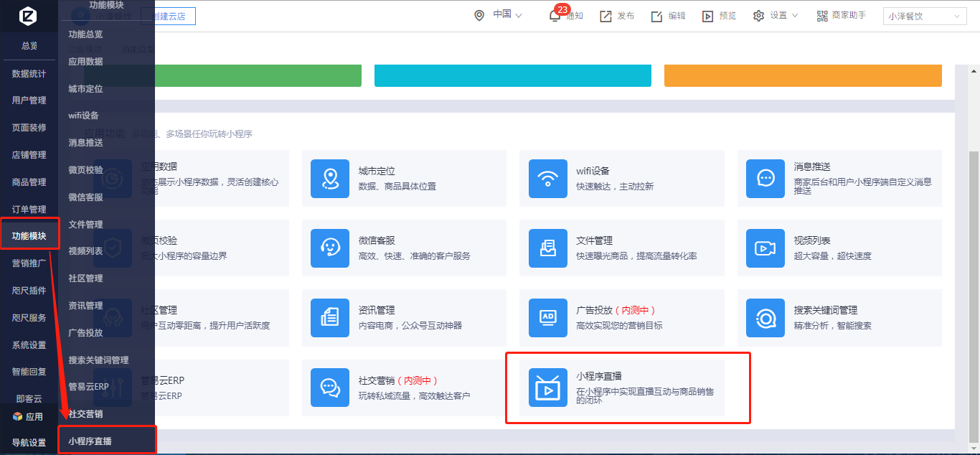Open the 文件管理 file tray icon
This screenshot has width=980, height=455.
point(548,248)
